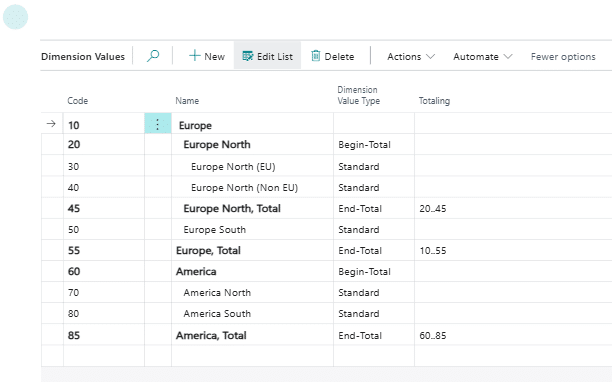
Task: Select Begin-Total type for Europe North
Action: coord(374,144)
